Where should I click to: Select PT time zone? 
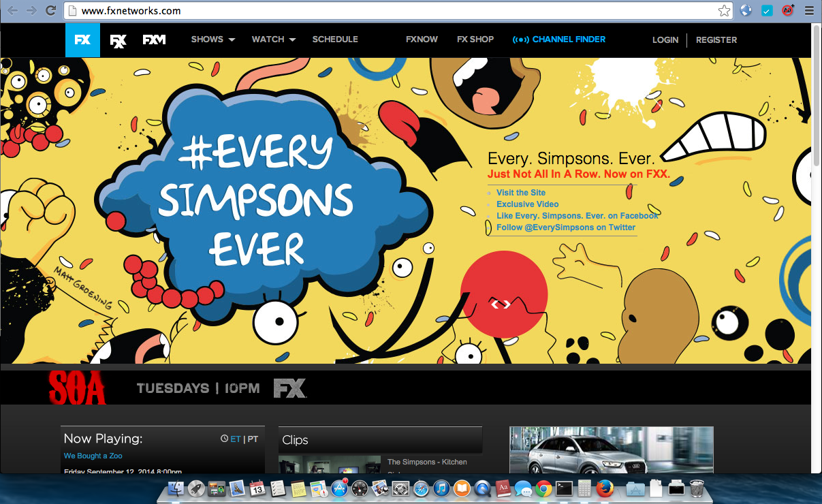pos(253,439)
